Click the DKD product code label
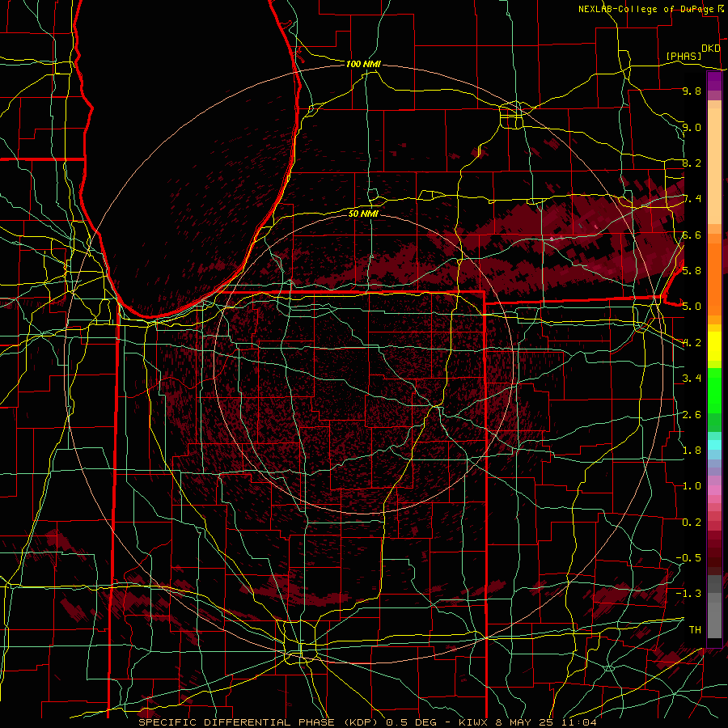Screen dimensions: 728x728 710,49
